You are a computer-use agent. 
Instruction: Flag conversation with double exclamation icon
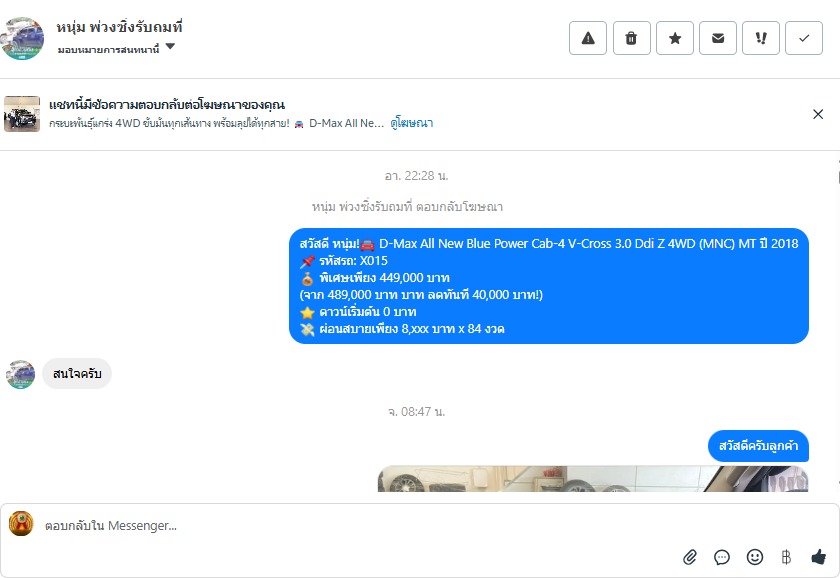click(x=761, y=38)
